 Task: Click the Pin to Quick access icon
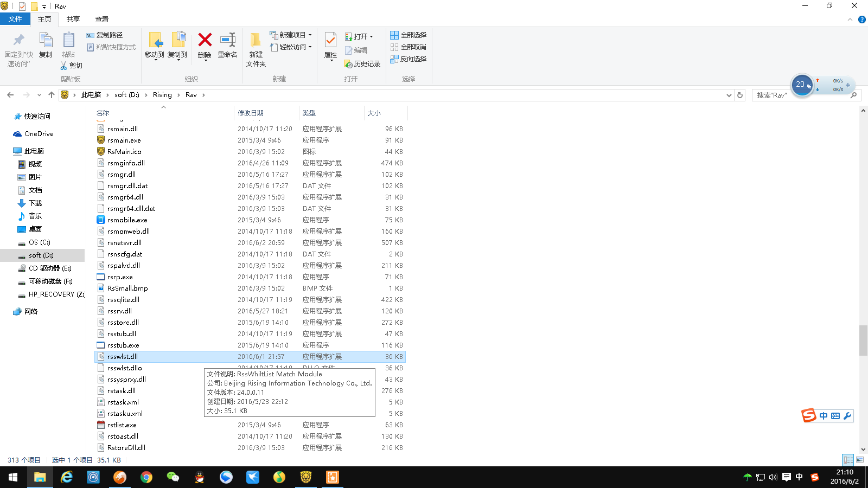pos(19,40)
